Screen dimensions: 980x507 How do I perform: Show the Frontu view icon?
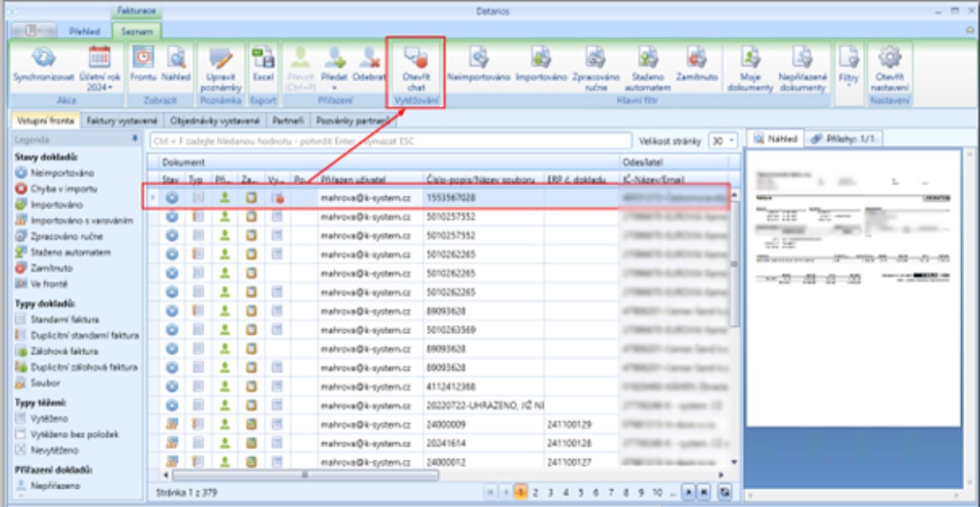coord(144,58)
